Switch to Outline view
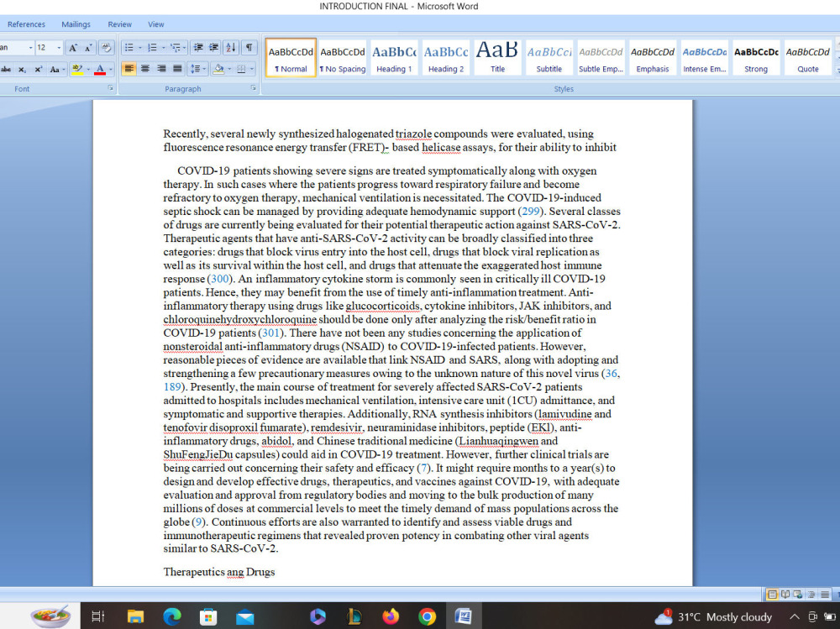The image size is (840, 629). tap(811, 595)
